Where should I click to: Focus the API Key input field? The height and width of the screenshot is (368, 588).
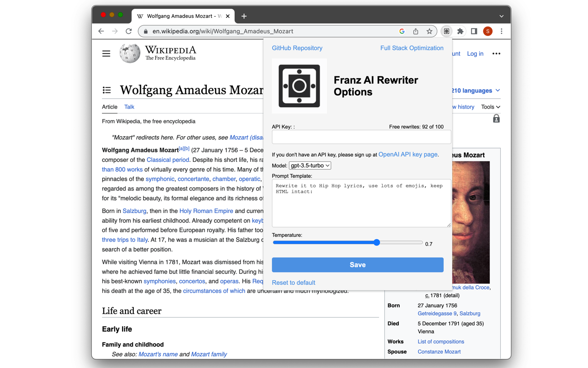[x=362, y=137]
